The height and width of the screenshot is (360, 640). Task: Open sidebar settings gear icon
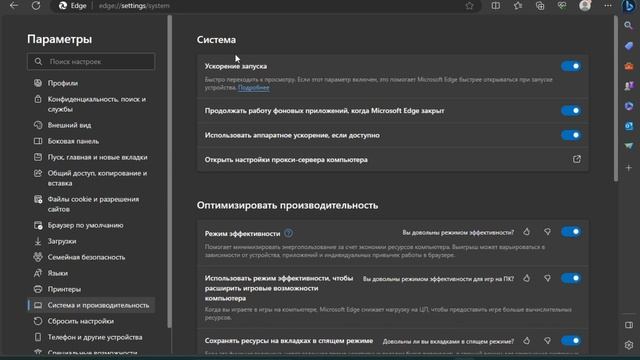(x=629, y=345)
